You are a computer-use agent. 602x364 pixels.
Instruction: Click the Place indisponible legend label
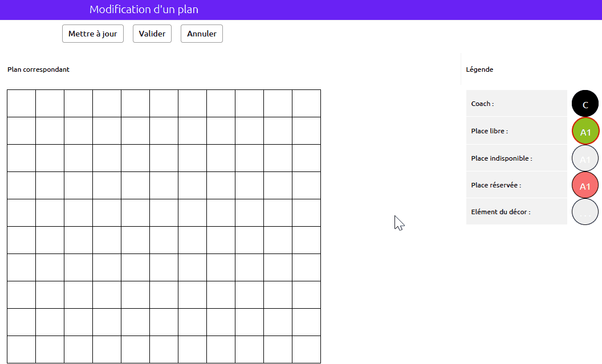pos(502,158)
